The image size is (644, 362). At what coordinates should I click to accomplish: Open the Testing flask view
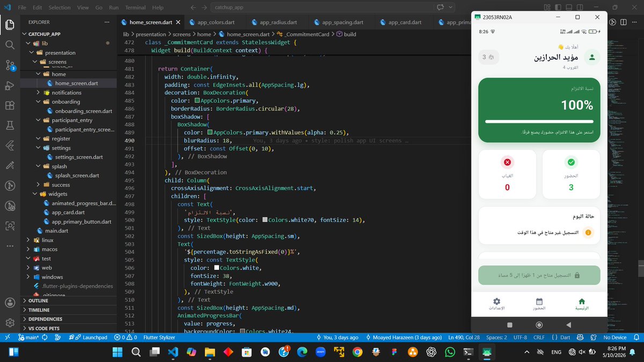click(x=10, y=125)
